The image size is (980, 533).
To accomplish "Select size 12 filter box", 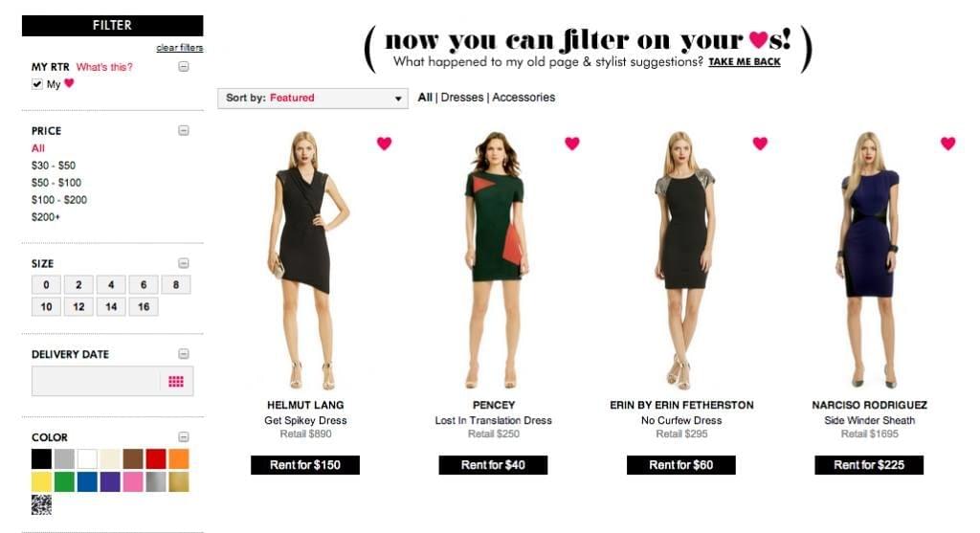I will (78, 307).
